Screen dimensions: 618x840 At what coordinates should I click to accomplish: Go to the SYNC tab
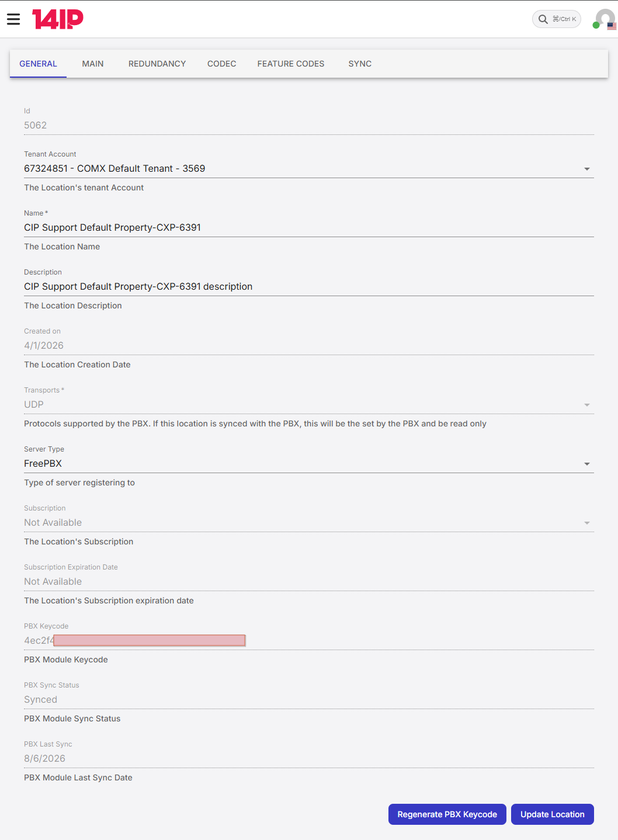point(360,64)
